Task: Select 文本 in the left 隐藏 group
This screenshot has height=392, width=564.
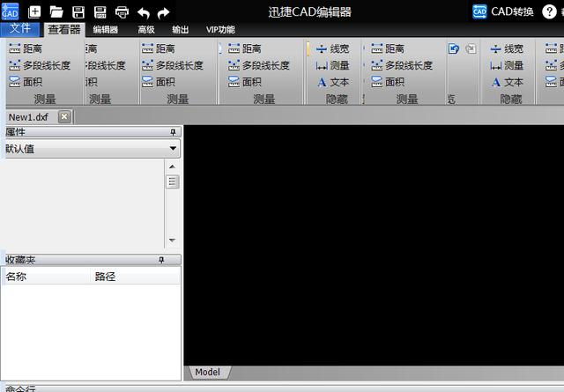Action: pos(332,82)
